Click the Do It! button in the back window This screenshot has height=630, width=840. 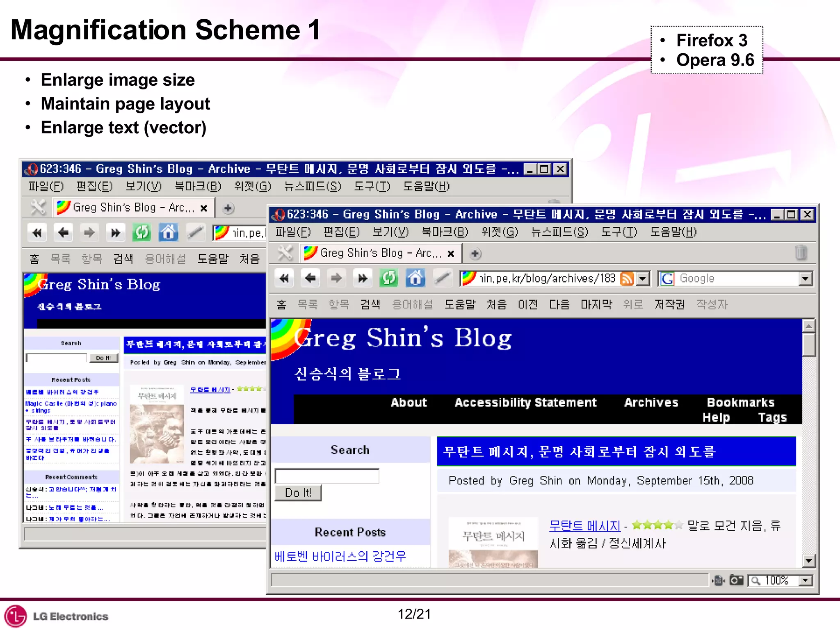104,358
